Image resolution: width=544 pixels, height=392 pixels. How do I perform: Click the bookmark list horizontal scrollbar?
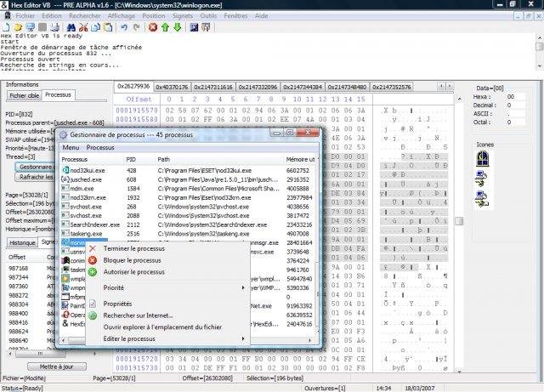[52, 354]
